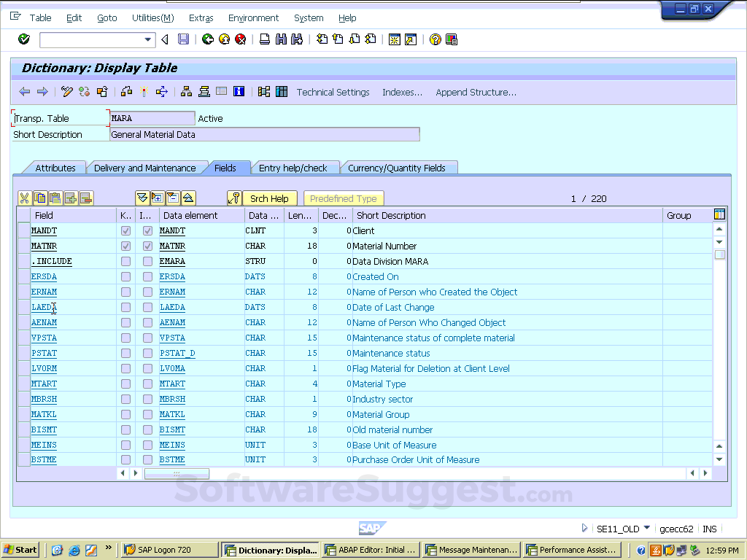The height and width of the screenshot is (560, 747).
Task: Click the Srch Help button
Action: (270, 198)
